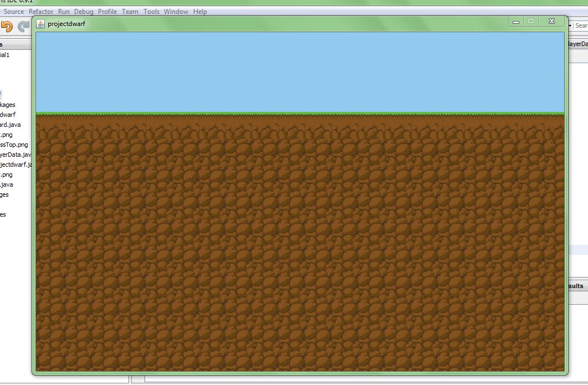The width and height of the screenshot is (588, 385).
Task: Select the "ssTop.png" image file
Action: point(14,145)
